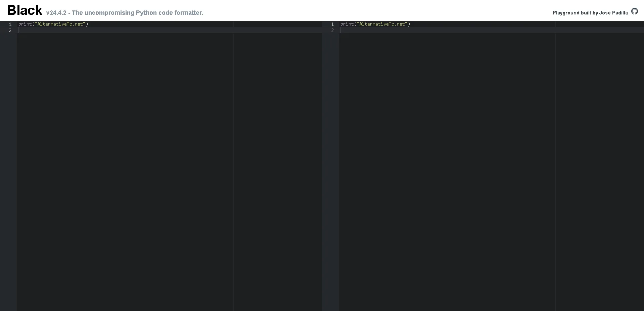The height and width of the screenshot is (311, 644).
Task: Click the v24.4.2 version label
Action: (56, 13)
